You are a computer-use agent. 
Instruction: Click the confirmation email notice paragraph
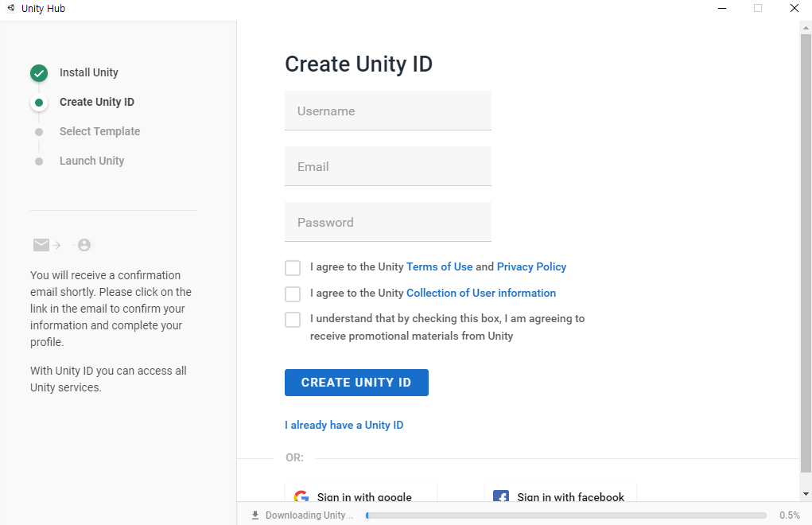[111, 309]
